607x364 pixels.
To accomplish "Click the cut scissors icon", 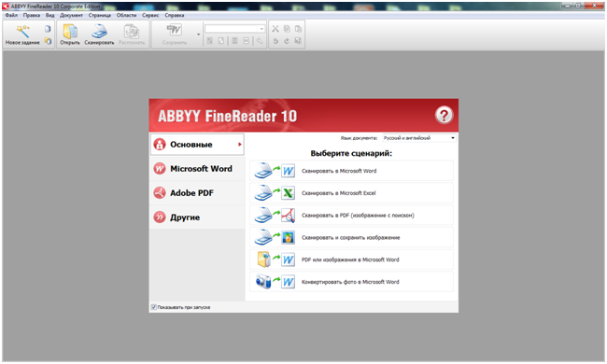I will [x=275, y=29].
